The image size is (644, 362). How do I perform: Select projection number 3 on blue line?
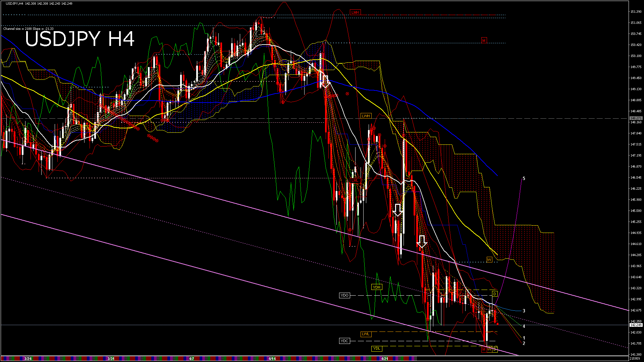(524, 311)
